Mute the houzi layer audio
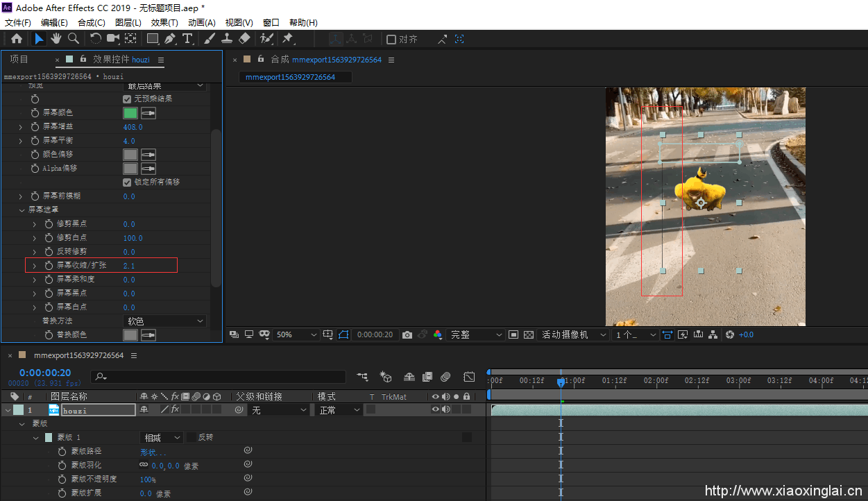 (445, 410)
